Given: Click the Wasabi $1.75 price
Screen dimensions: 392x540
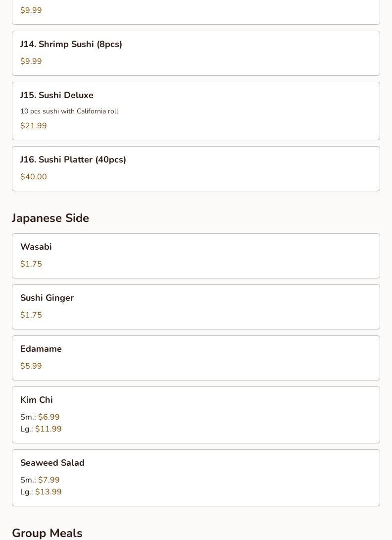Looking at the screenshot, I should [31, 264].
